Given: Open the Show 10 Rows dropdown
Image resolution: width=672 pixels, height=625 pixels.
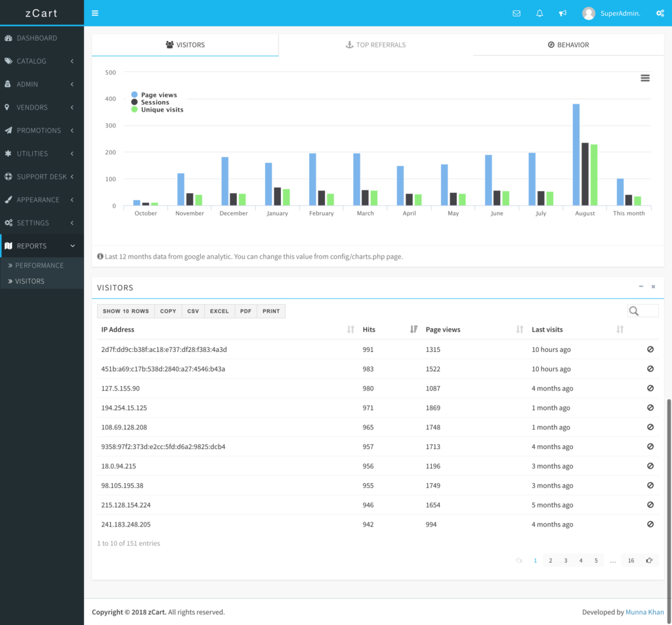Looking at the screenshot, I should (126, 311).
